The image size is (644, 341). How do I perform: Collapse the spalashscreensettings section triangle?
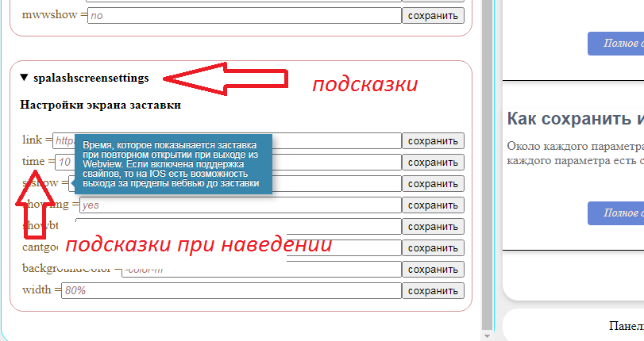pos(24,78)
